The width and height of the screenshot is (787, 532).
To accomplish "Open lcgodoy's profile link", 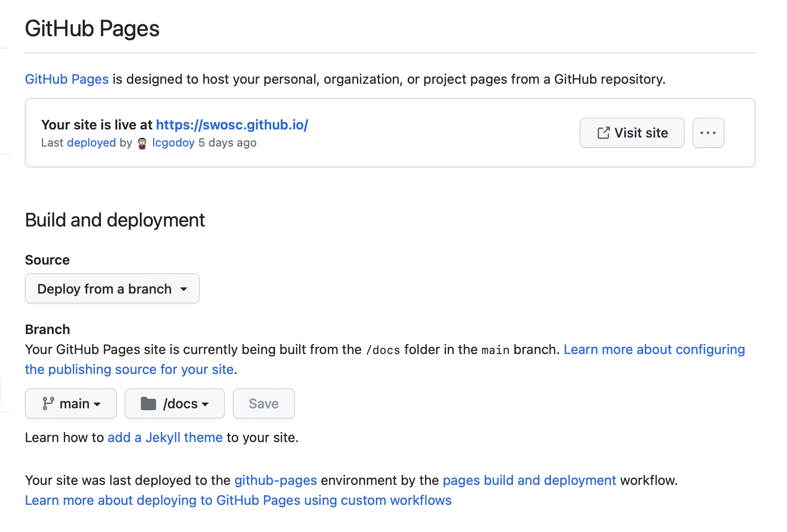I will [x=173, y=143].
